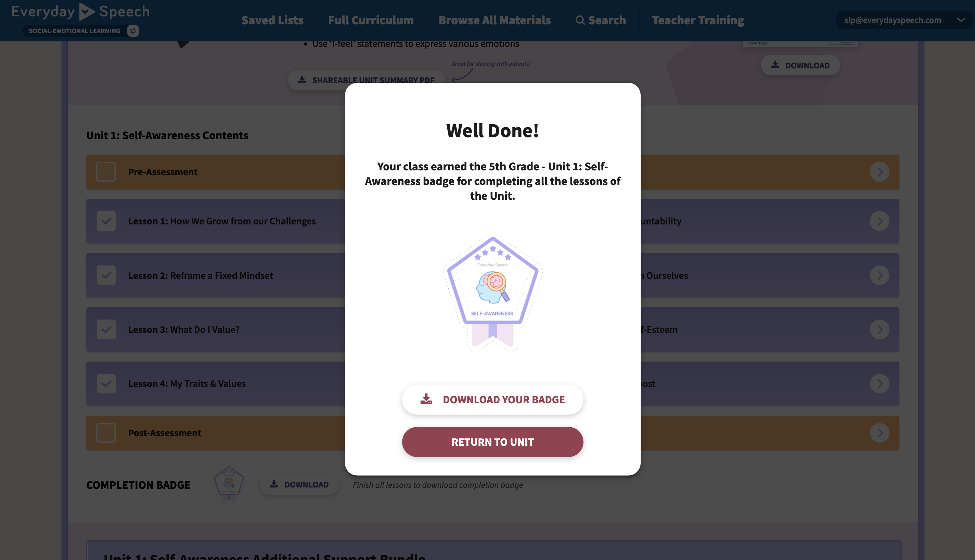Click the Social-Emotional Learning switch icon
975x560 pixels.
[x=133, y=31]
